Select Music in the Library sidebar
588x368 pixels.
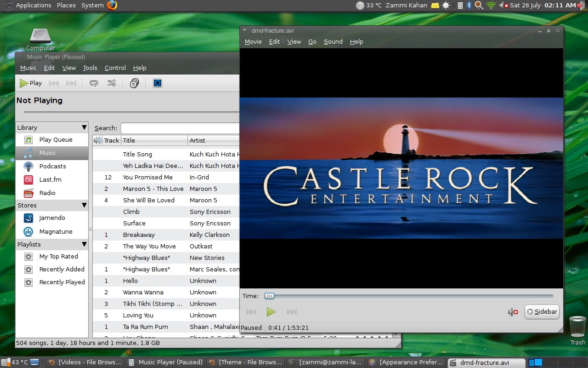51,153
